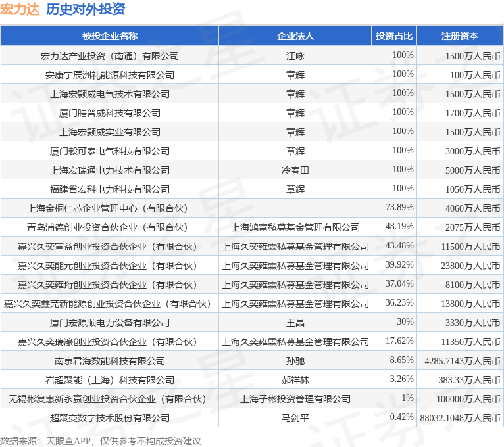
Task: Open 上海金桐仁芯企业管理中心（有限合伙）
Action: click(x=108, y=208)
